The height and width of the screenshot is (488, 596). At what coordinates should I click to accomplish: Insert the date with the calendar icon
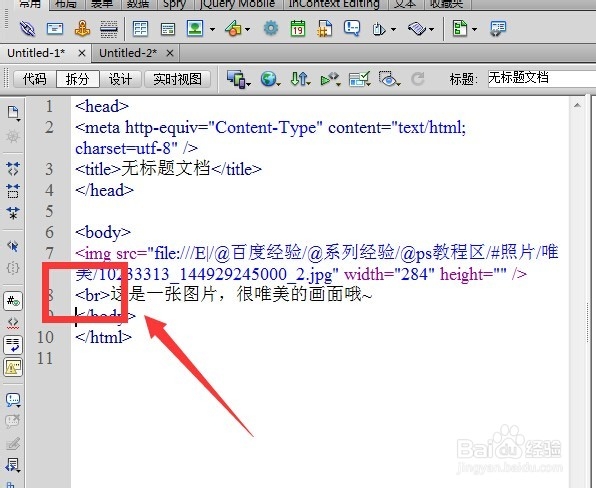click(x=298, y=29)
